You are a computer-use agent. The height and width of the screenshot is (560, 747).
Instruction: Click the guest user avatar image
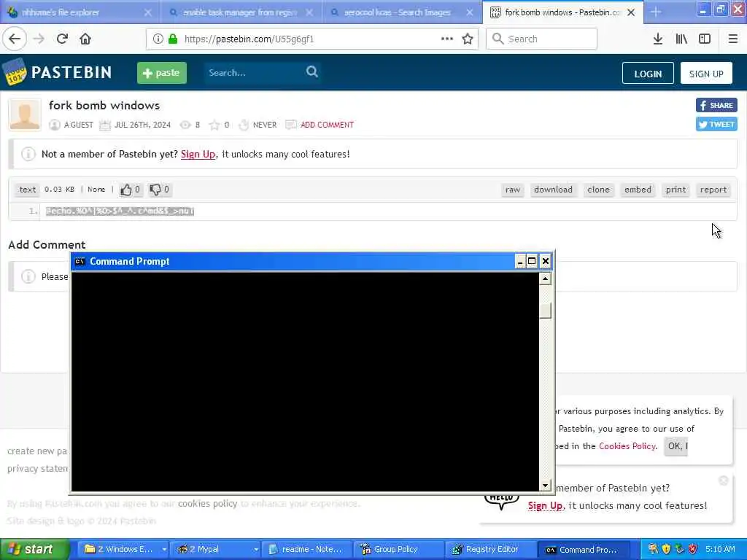[25, 114]
